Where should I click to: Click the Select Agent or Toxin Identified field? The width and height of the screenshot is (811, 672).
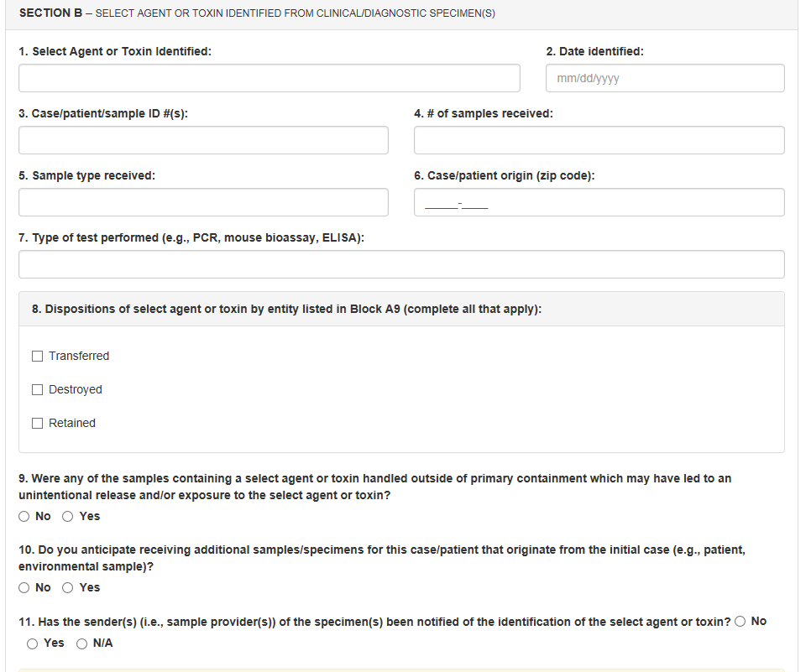click(269, 78)
